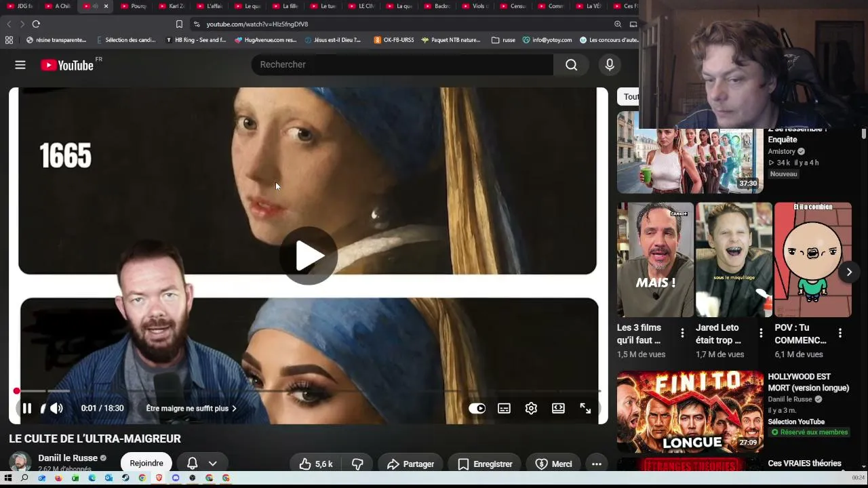The image size is (868, 488).
Task: Start voice search with the microphone
Action: (610, 64)
